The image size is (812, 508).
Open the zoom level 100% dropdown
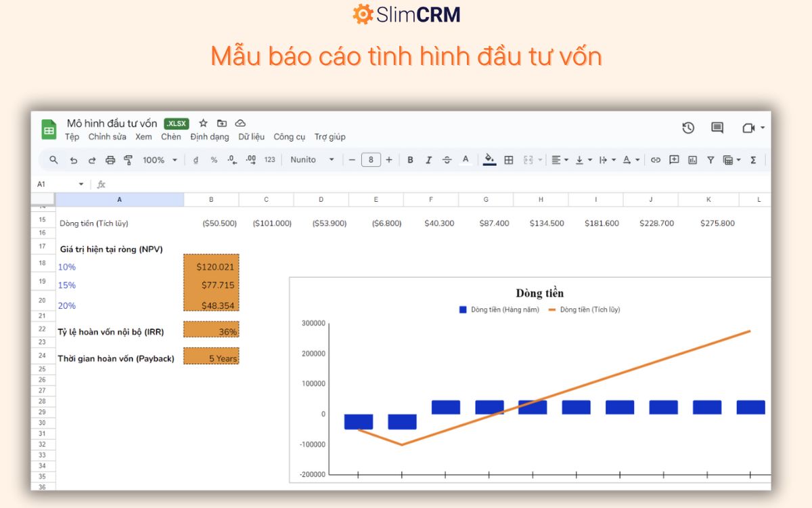(x=159, y=160)
